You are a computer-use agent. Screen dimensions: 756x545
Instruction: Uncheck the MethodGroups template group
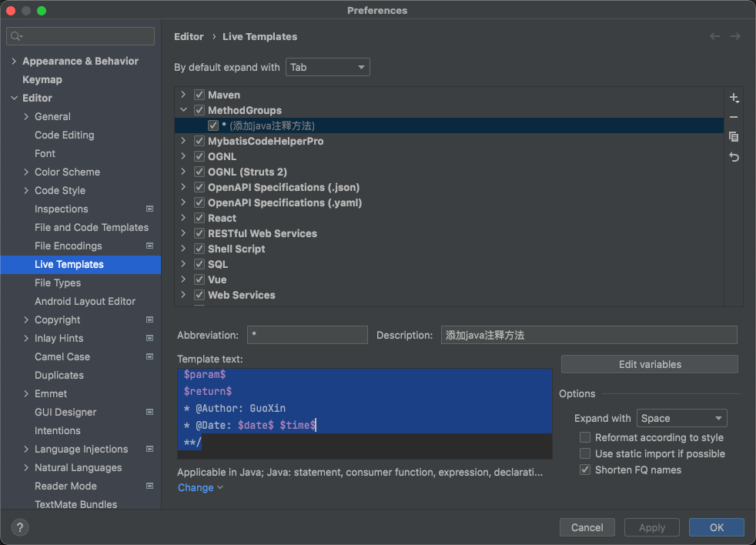click(x=199, y=110)
